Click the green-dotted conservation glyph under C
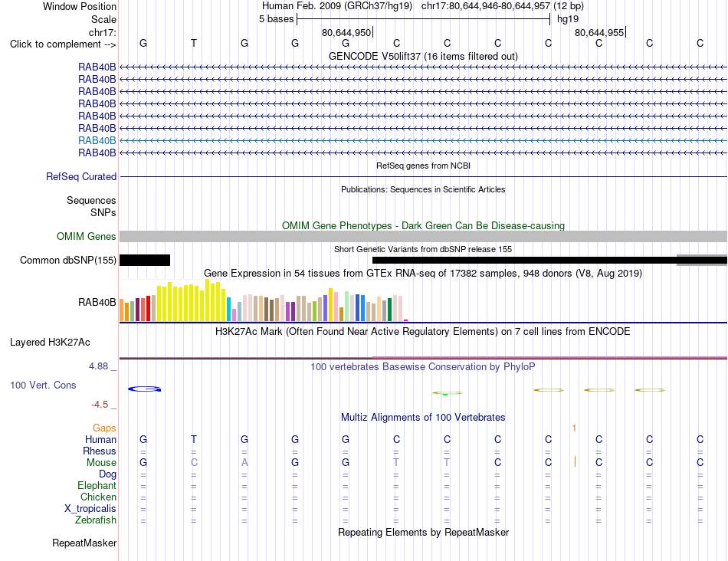 point(447,393)
